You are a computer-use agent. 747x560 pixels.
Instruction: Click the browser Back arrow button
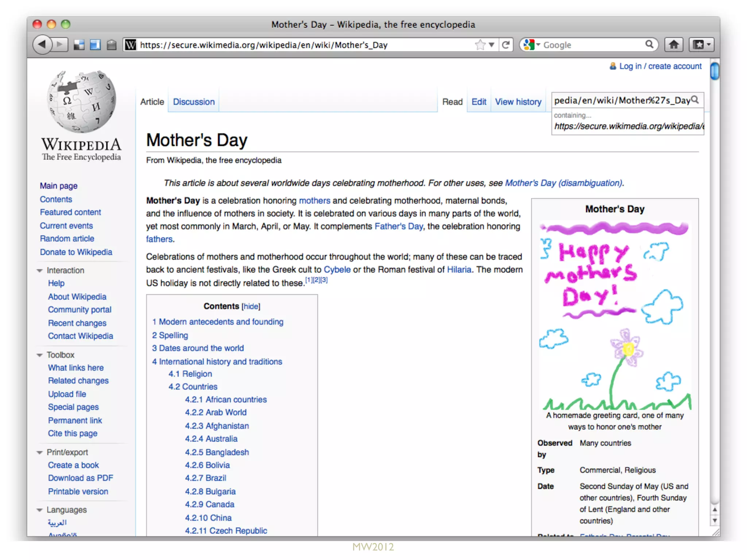click(42, 45)
